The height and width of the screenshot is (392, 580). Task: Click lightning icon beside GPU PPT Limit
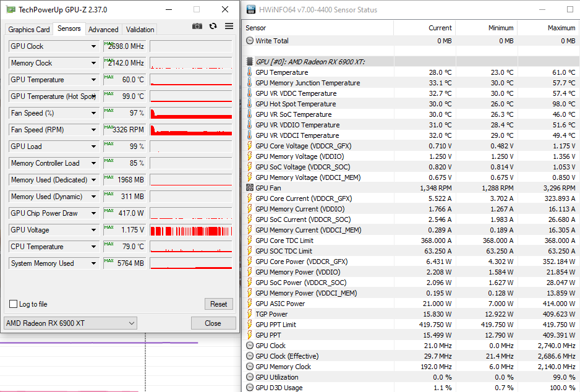pyautogui.click(x=250, y=325)
